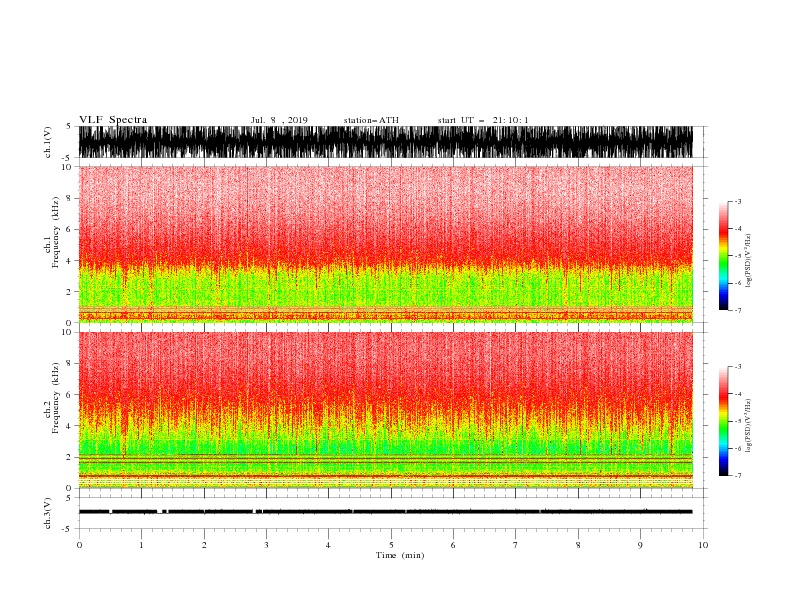Click the "Time (min)" x-axis label
The height and width of the screenshot is (612, 792).
click(400, 555)
